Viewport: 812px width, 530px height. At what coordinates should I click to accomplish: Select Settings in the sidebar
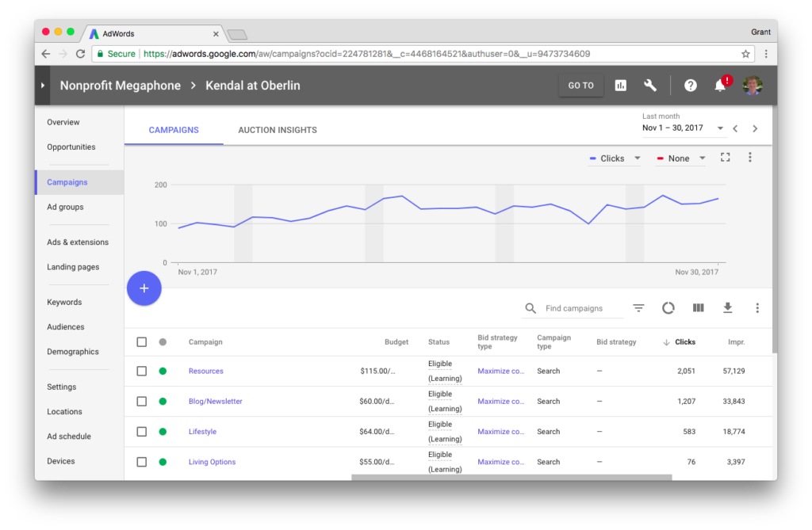tap(62, 387)
